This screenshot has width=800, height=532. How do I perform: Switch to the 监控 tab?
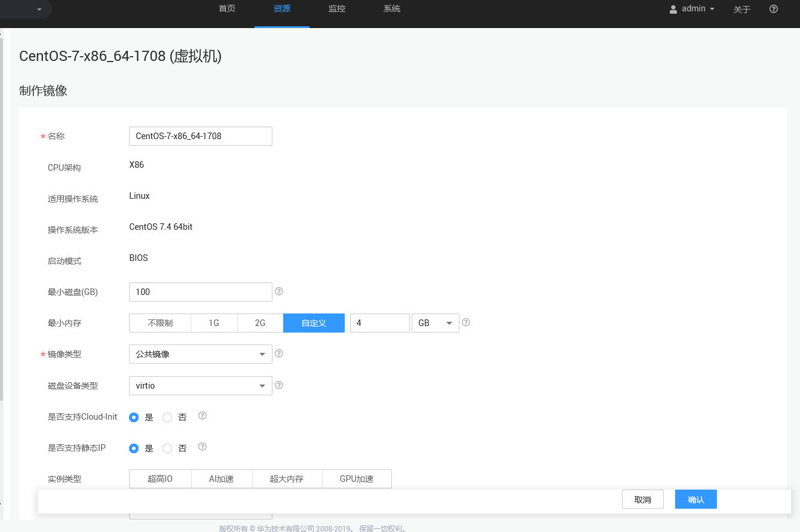click(x=337, y=9)
